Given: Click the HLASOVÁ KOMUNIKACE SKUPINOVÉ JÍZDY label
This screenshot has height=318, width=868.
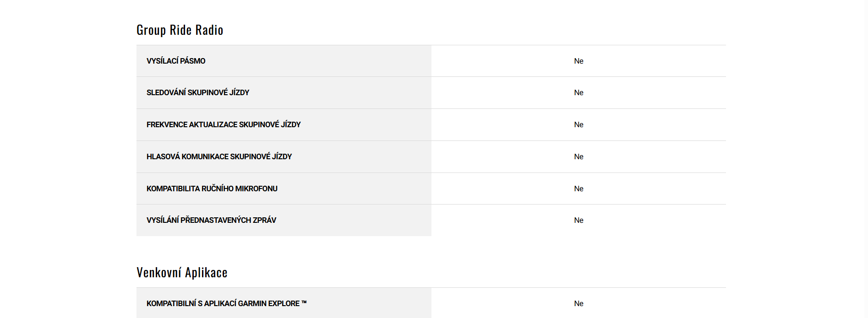Looking at the screenshot, I should [219, 156].
